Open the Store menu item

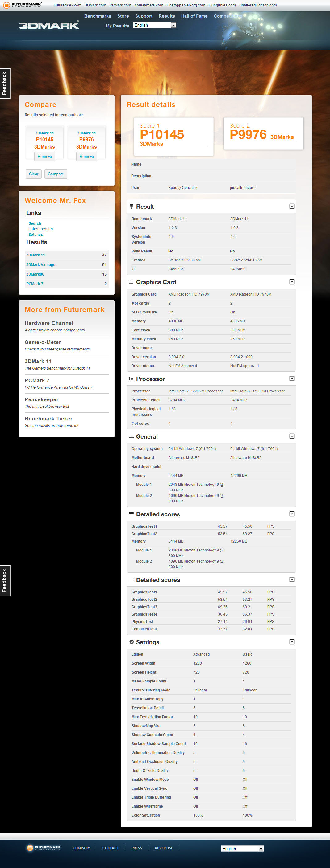tap(123, 16)
